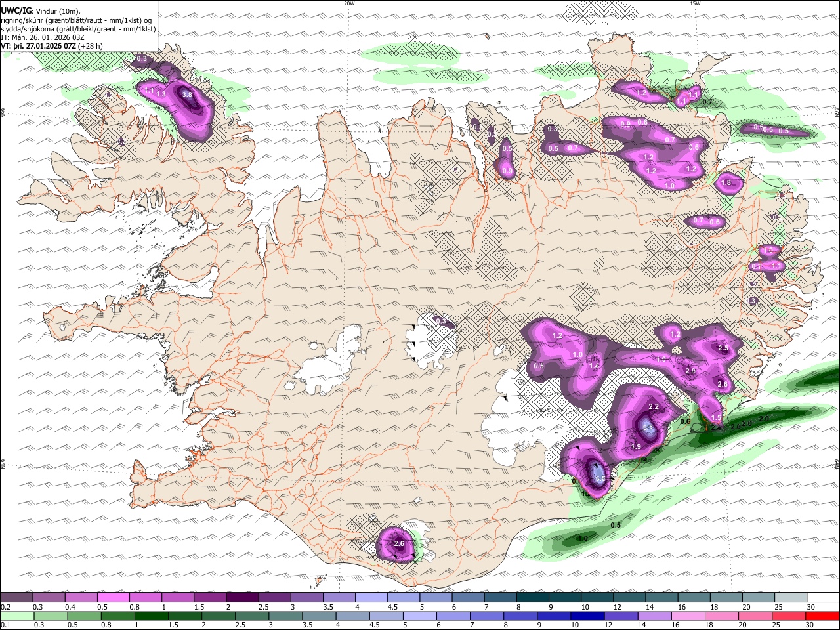Click the '2.6' value on the southern glacier blob
The width and height of the screenshot is (840, 630).
399,544
